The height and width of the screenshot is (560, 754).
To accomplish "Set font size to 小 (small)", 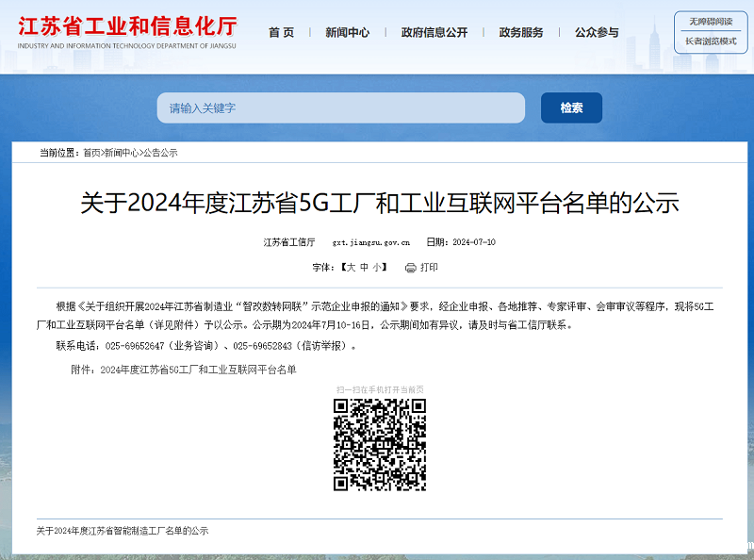I will tap(377, 268).
